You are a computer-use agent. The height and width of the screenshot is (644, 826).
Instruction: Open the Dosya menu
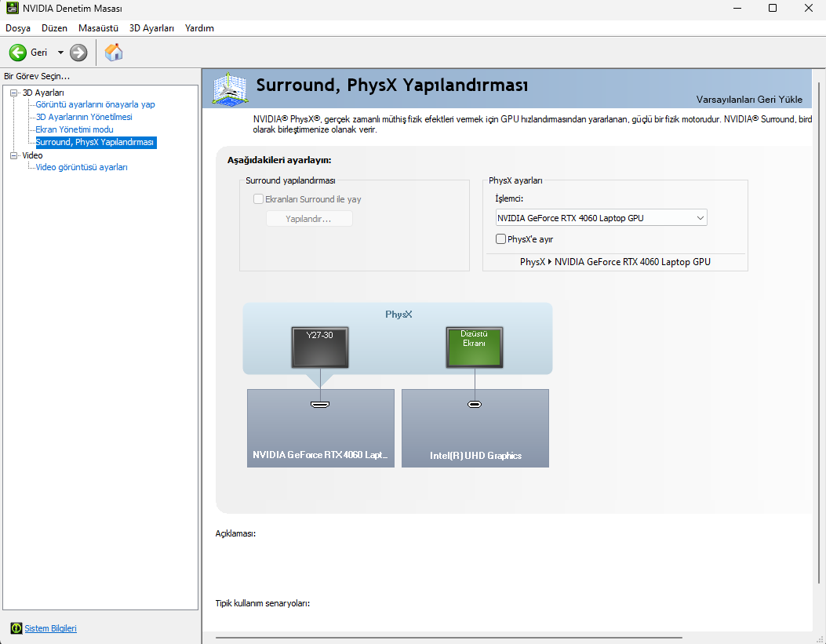point(18,28)
